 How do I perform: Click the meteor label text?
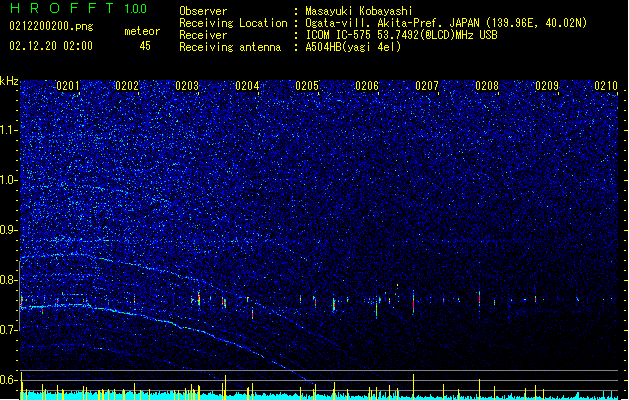tap(142, 31)
